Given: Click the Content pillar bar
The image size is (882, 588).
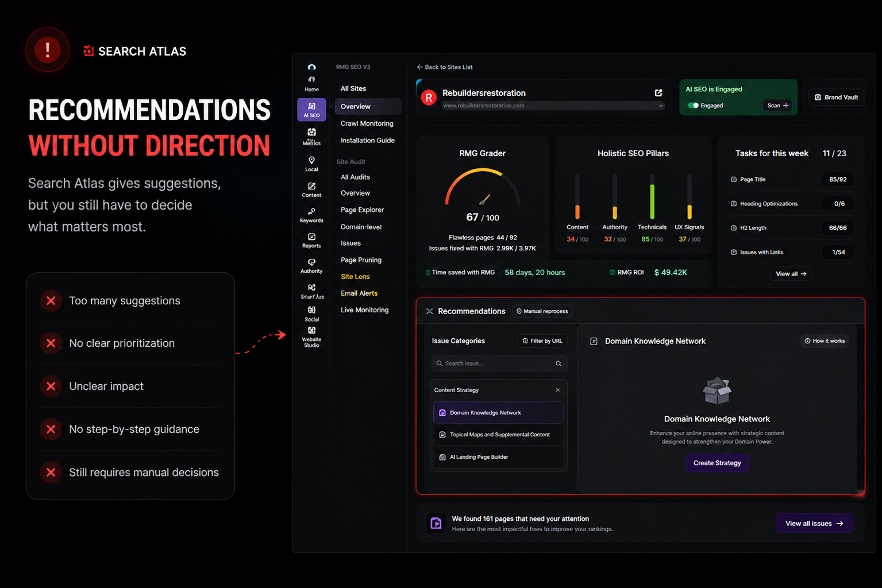Looking at the screenshot, I should [x=577, y=197].
